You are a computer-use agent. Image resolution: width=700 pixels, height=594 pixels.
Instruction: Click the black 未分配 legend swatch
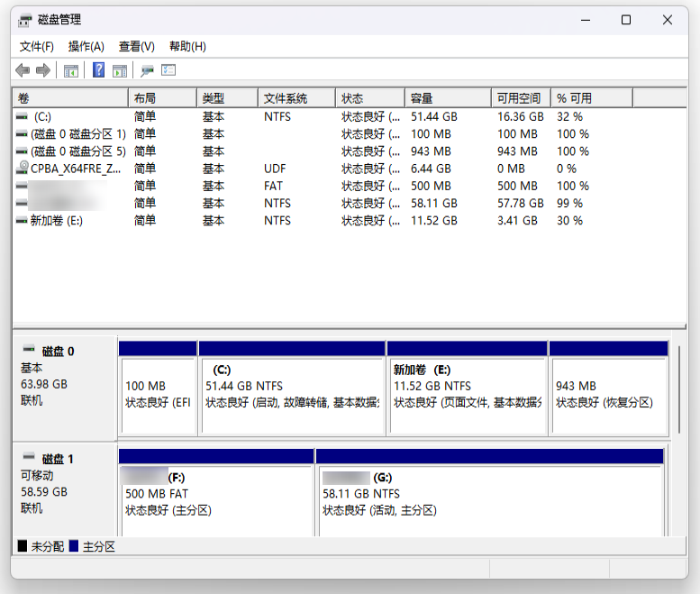click(23, 545)
